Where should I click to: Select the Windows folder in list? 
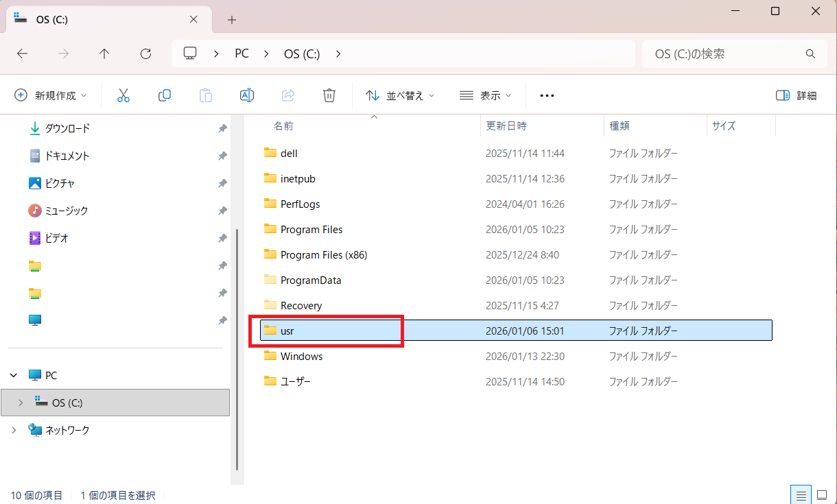click(x=301, y=356)
